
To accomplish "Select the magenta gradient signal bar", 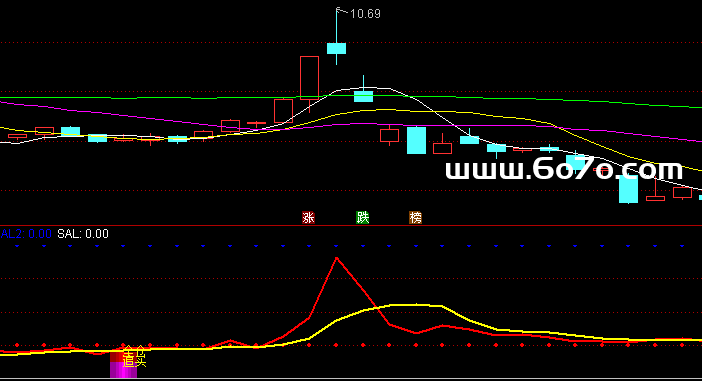I will [124, 365].
